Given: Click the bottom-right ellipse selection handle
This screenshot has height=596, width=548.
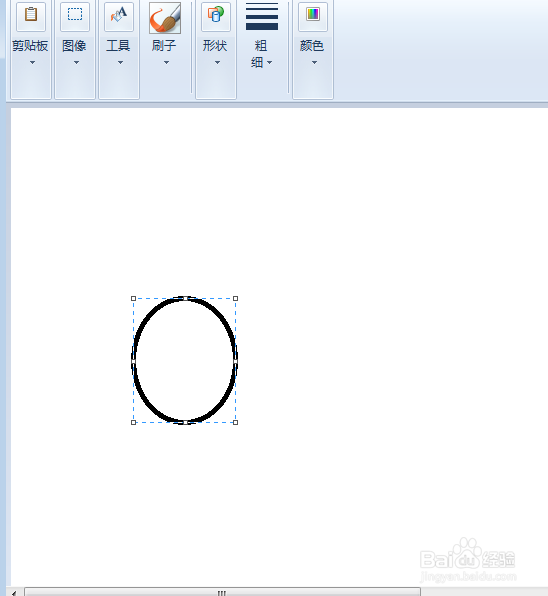Looking at the screenshot, I should click(236, 422).
